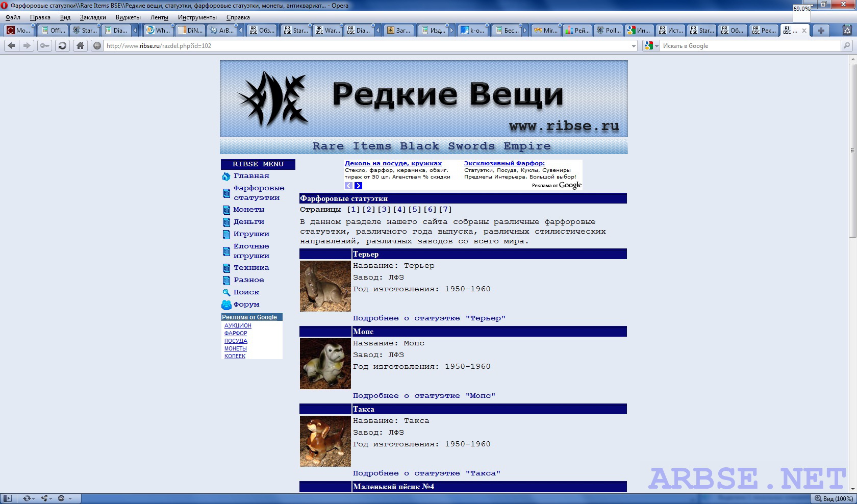Open the Ленты menu
857x504 pixels.
pos(159,17)
